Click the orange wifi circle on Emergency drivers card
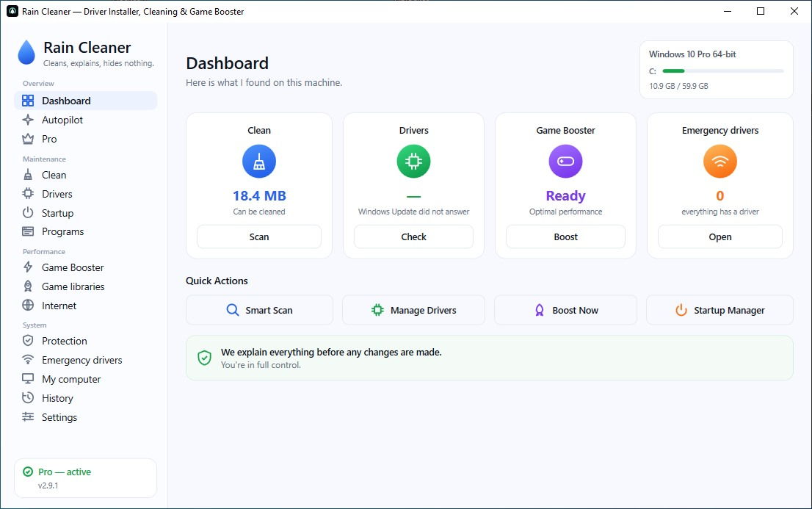The width and height of the screenshot is (812, 509). [719, 161]
